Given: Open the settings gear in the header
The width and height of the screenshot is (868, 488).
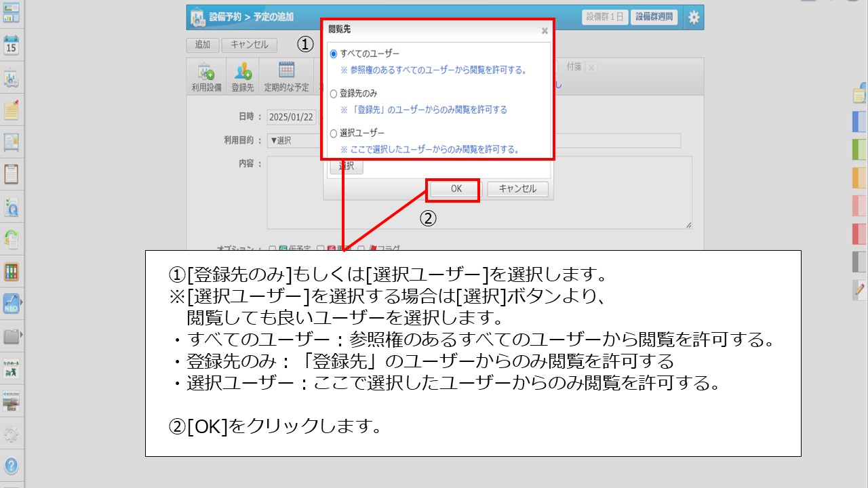Looking at the screenshot, I should 693,18.
